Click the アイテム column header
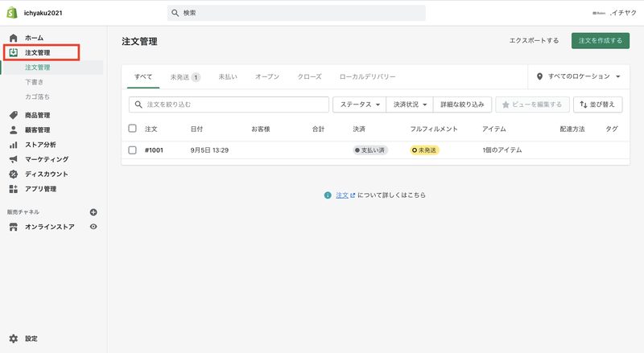 [x=494, y=129]
